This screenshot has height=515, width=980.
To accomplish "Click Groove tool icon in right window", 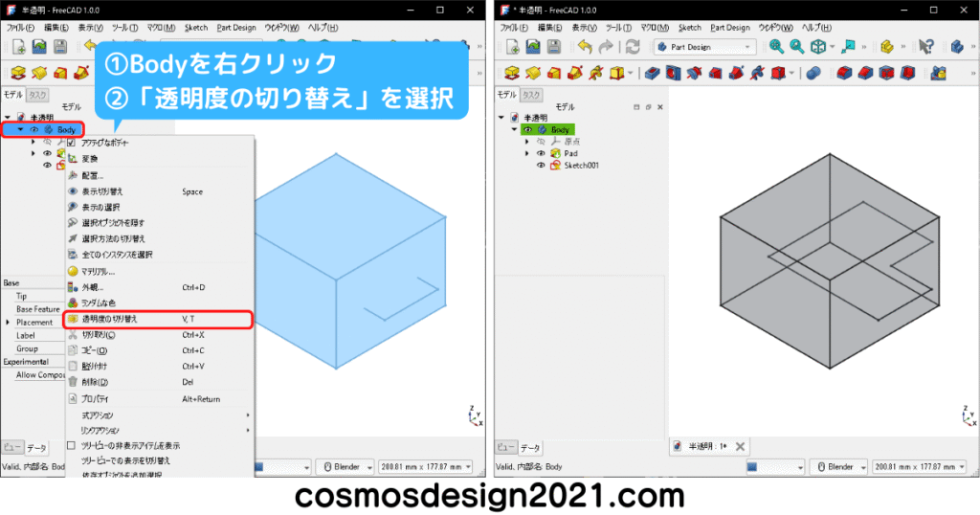I will point(694,74).
